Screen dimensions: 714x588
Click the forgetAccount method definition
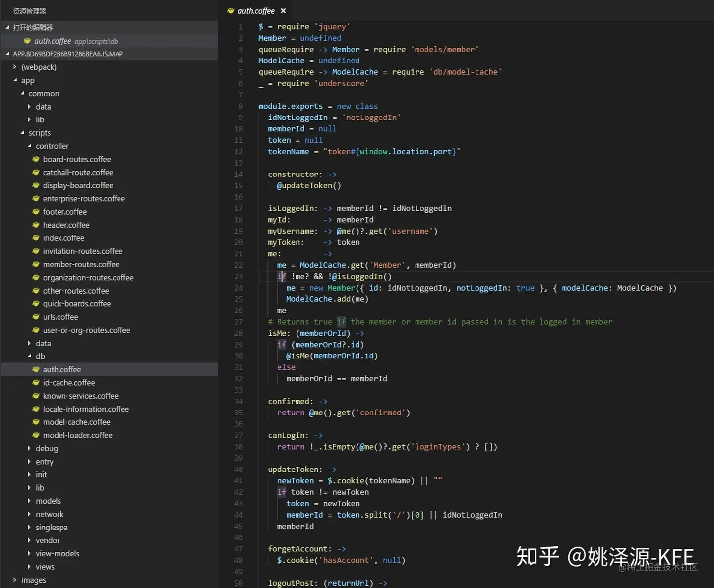pos(307,549)
